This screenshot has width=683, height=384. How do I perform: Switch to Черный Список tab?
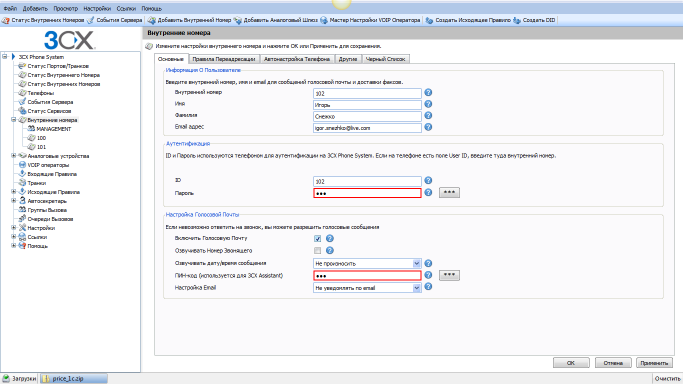385,59
